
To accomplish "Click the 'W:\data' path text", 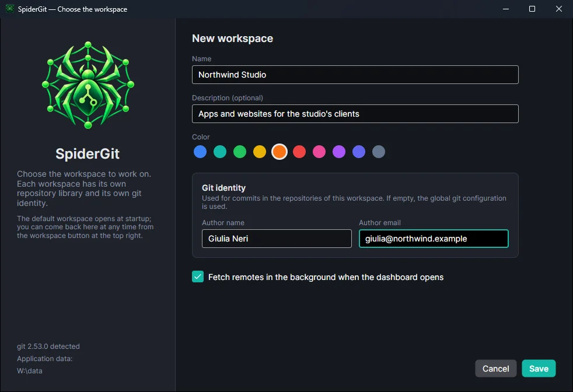I will (x=30, y=371).
